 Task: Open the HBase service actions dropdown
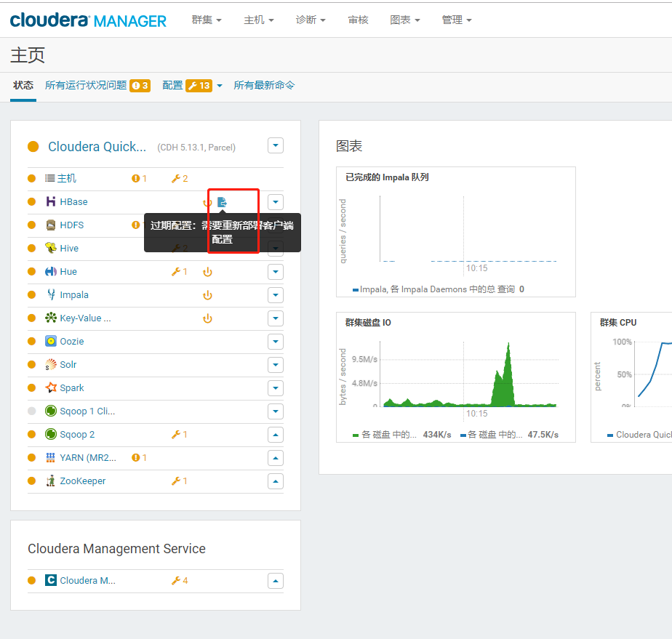point(276,201)
